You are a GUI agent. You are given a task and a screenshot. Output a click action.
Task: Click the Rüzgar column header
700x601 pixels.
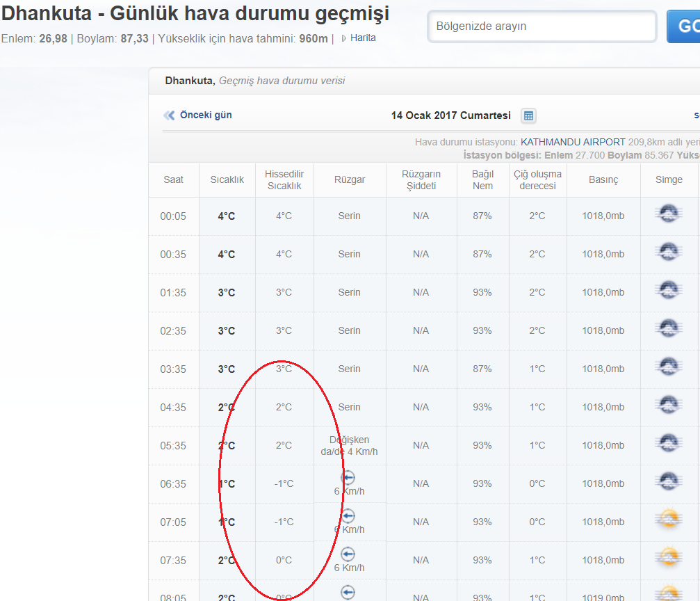coord(350,179)
